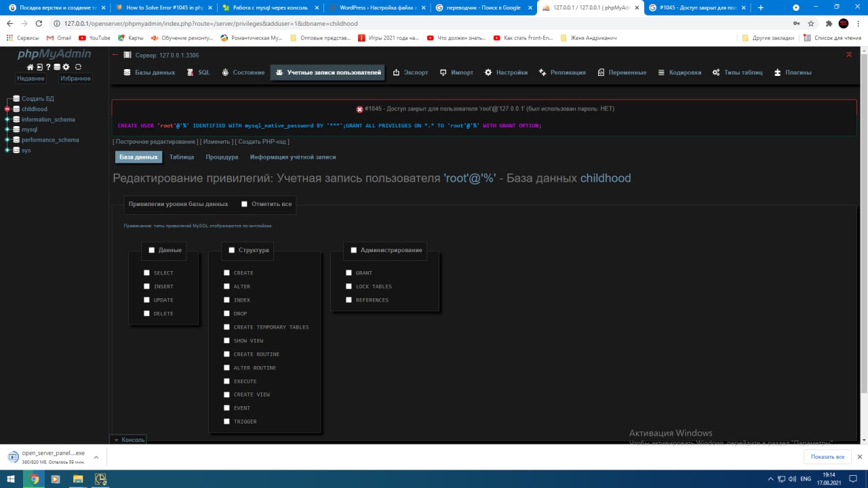868x488 pixels.
Task: Click the server icon next to Сервер: 127.0.0.1:3306
Action: 128,55
